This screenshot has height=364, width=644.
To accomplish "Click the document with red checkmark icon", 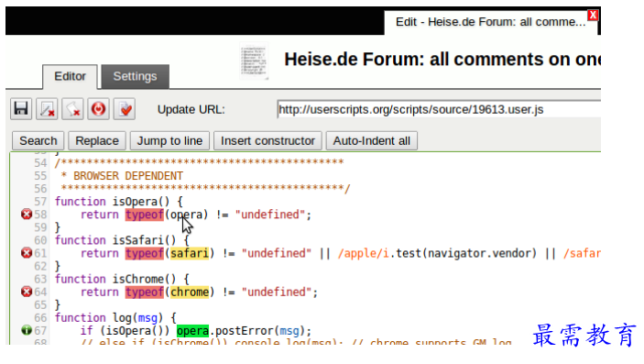I will pos(125,109).
